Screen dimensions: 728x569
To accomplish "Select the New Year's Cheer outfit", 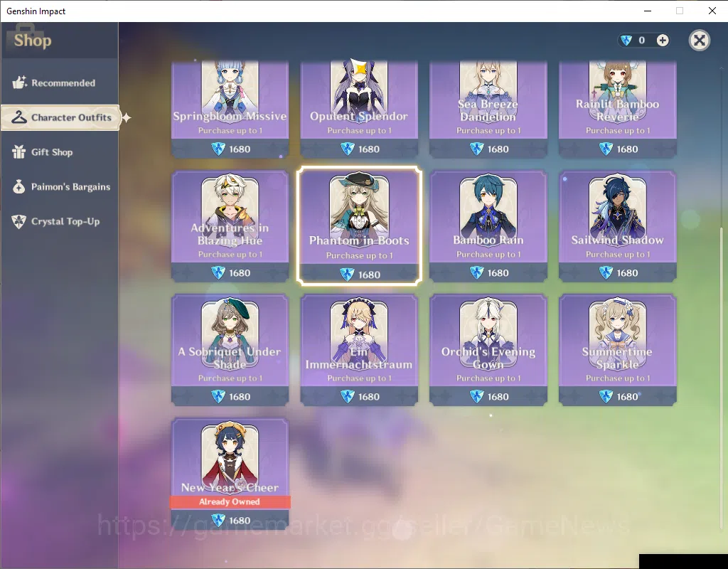I will pos(230,474).
